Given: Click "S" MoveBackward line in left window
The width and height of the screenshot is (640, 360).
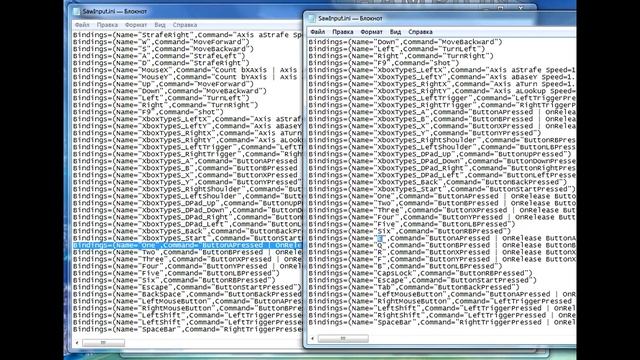Looking at the screenshot, I should (x=163, y=49).
